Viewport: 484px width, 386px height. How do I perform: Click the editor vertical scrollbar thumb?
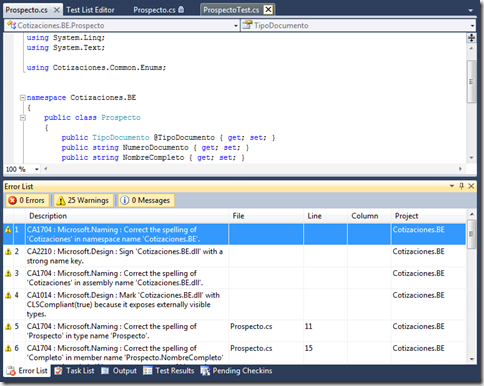point(471,82)
